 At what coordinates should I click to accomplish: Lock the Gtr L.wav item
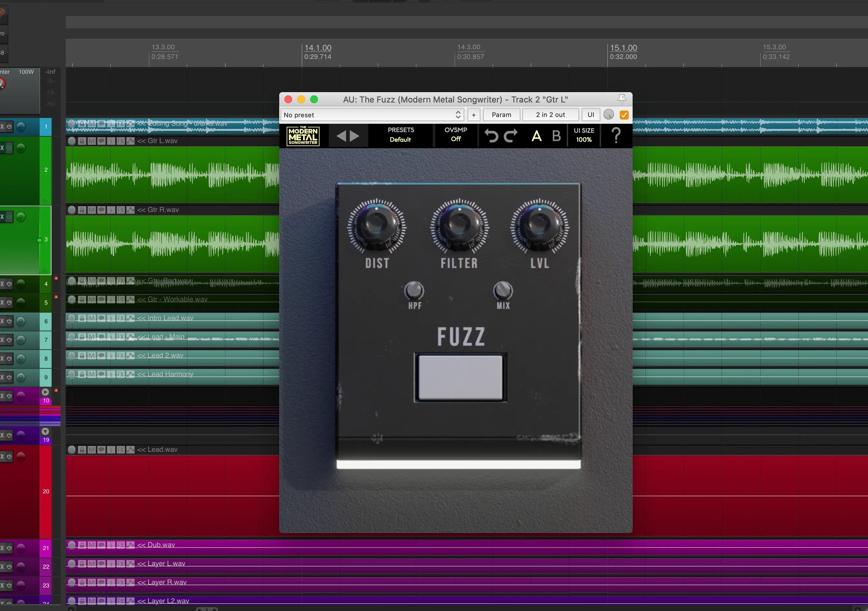pos(82,141)
